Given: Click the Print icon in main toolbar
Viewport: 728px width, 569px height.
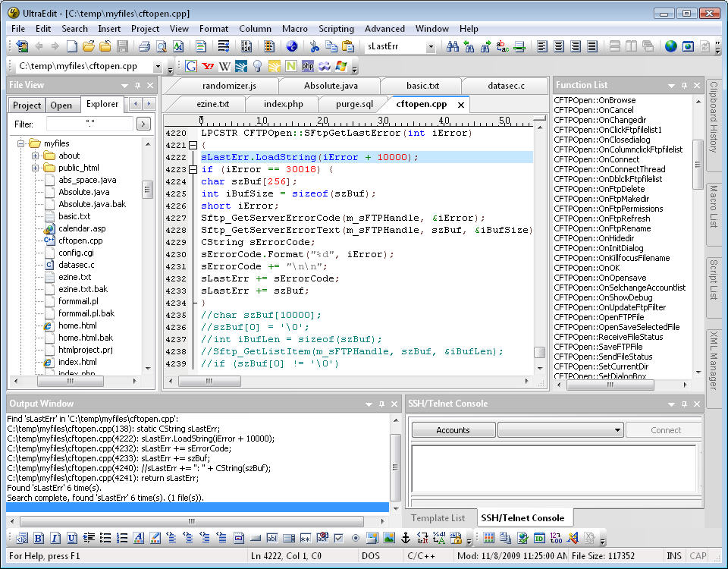Looking at the screenshot, I should coord(144,46).
